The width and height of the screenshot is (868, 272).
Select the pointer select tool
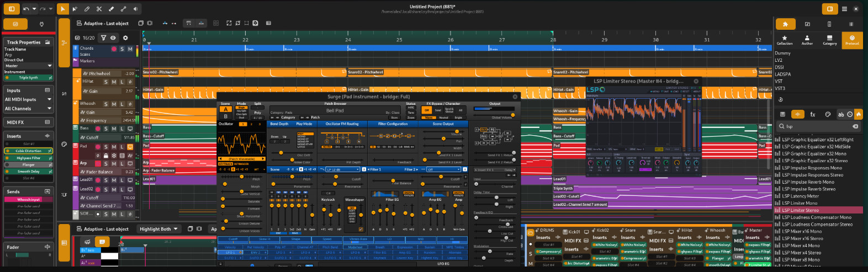tap(62, 9)
